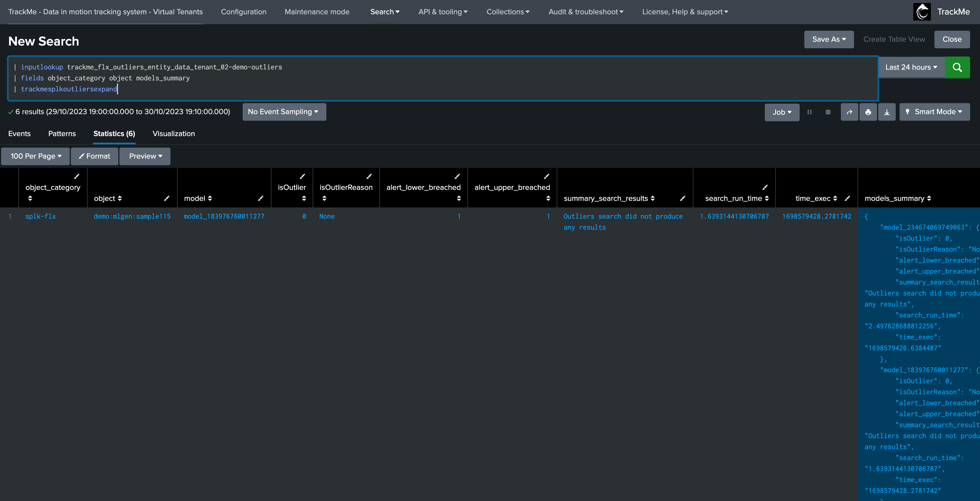Stop the search job
The height and width of the screenshot is (501, 980).
tap(828, 112)
